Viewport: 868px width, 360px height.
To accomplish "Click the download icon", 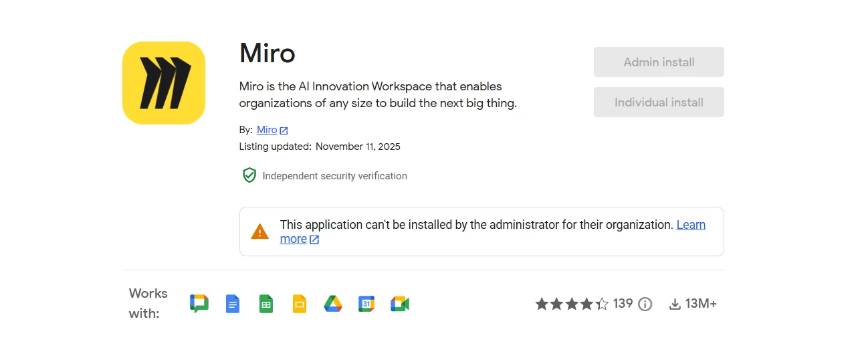I will point(675,304).
